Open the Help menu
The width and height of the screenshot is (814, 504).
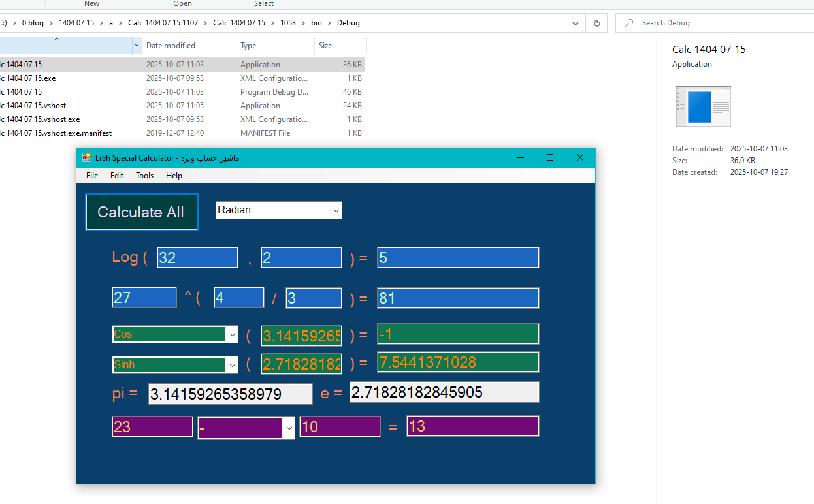[x=174, y=176]
